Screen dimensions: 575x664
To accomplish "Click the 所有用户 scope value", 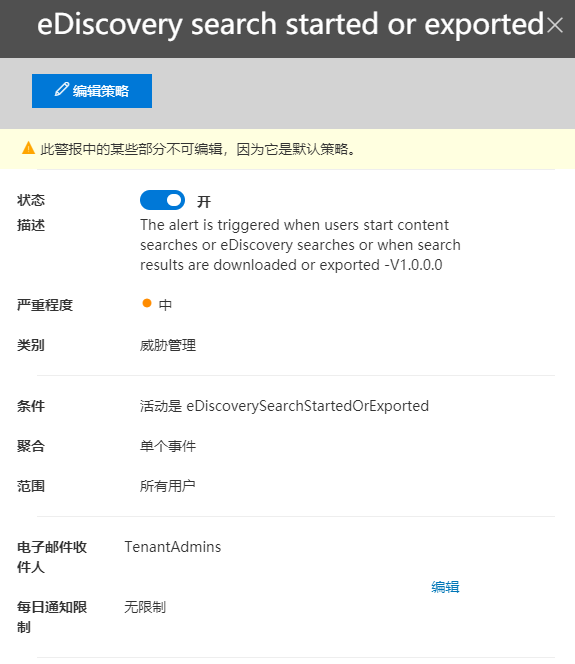I will pyautogui.click(x=168, y=486).
